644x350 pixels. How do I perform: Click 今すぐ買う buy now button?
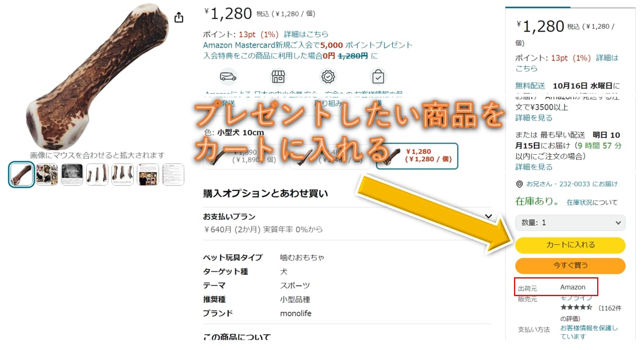tap(570, 266)
